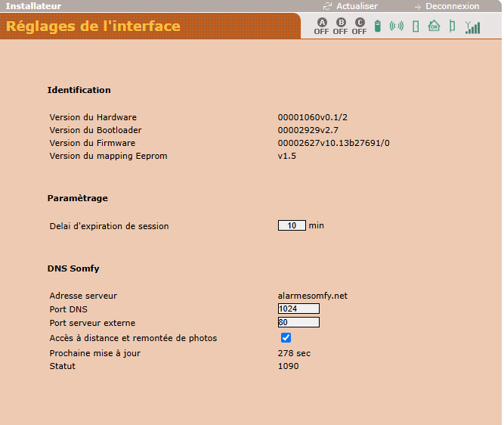Screen dimensions: 504x425
Task: Click the Actualiser link
Action: pyautogui.click(x=357, y=6)
